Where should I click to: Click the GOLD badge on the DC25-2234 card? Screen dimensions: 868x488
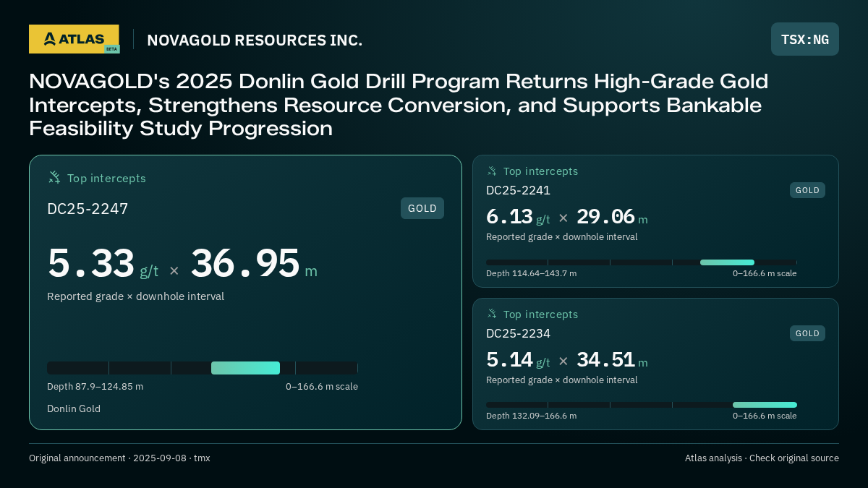point(807,333)
